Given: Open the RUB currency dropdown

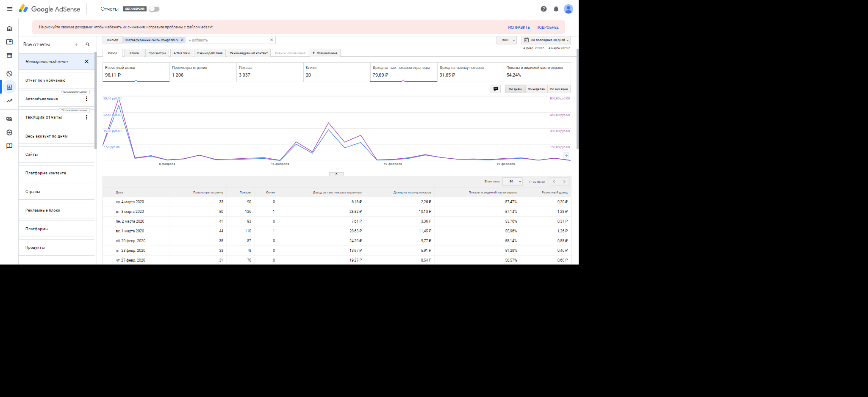Looking at the screenshot, I should [x=507, y=40].
